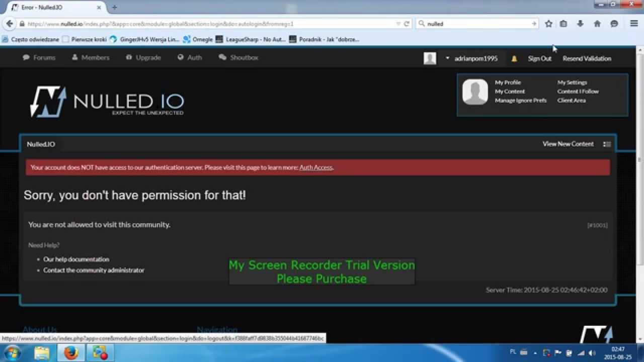644x362 pixels.
Task: Click the Nulled.IO breadcrumb link
Action: [x=41, y=144]
